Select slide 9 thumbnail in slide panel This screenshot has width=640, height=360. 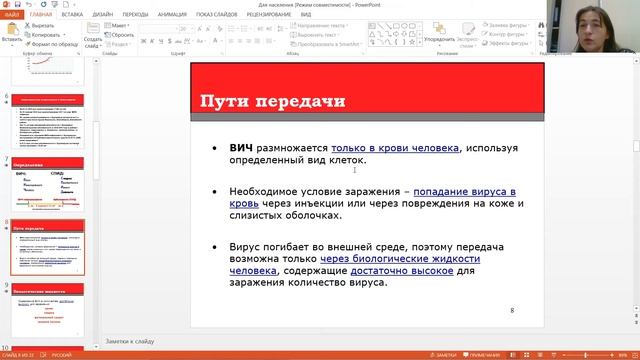[48, 310]
